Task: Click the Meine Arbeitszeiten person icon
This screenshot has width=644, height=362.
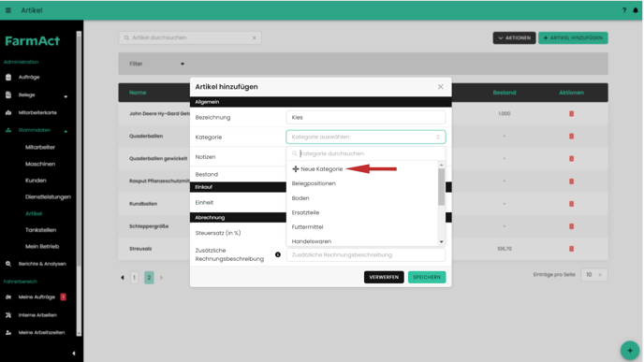Action: [8, 333]
